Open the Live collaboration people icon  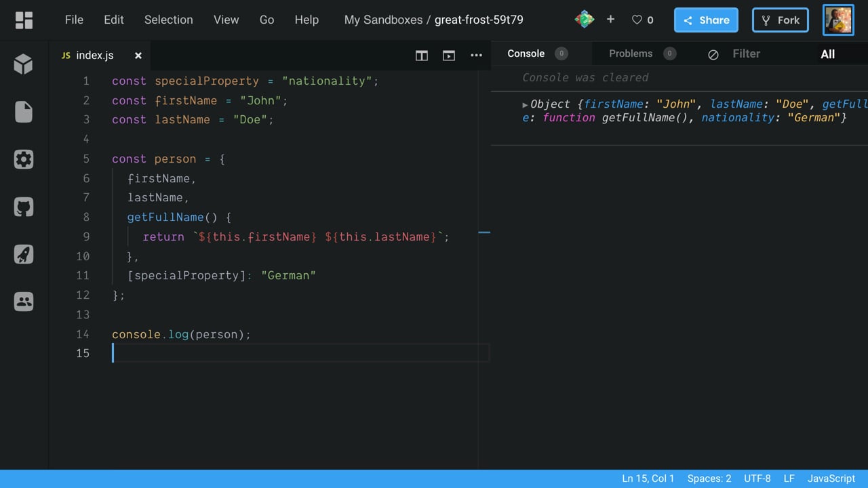click(x=24, y=302)
